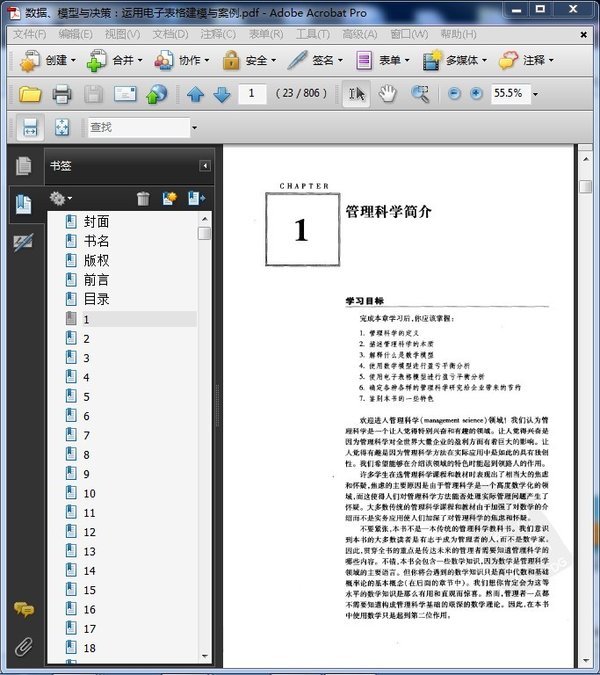Click the 55.5% zoom value field
The image size is (600, 675).
[x=511, y=93]
